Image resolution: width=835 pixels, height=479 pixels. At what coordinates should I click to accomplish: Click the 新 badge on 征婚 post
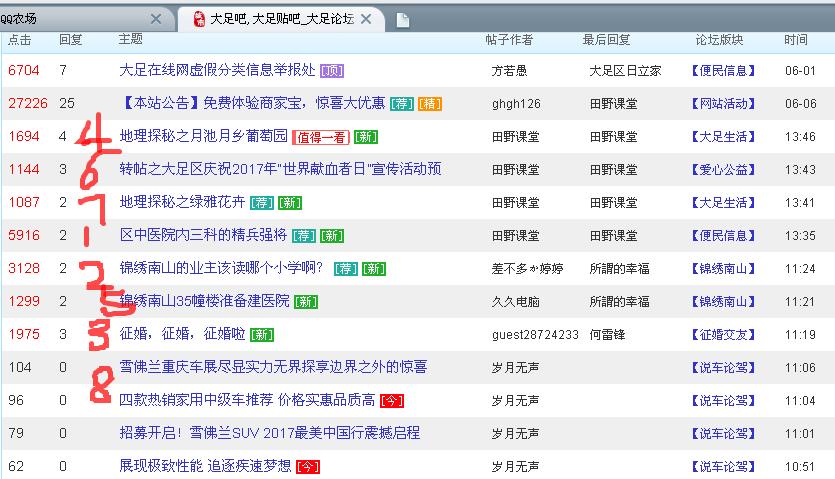262,335
